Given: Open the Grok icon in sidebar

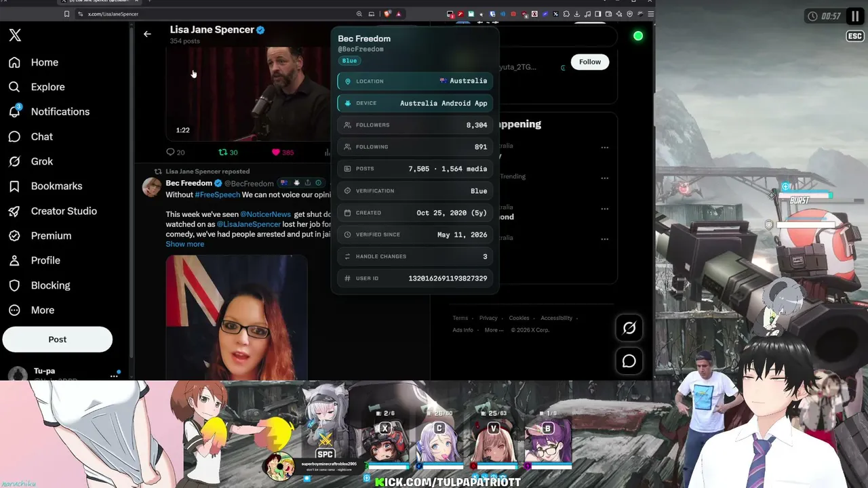Looking at the screenshot, I should click(x=14, y=161).
